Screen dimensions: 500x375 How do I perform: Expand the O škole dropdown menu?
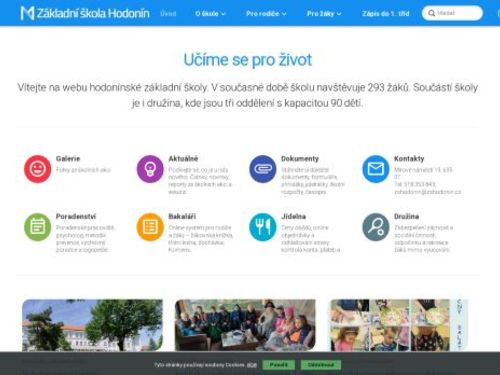(x=210, y=14)
